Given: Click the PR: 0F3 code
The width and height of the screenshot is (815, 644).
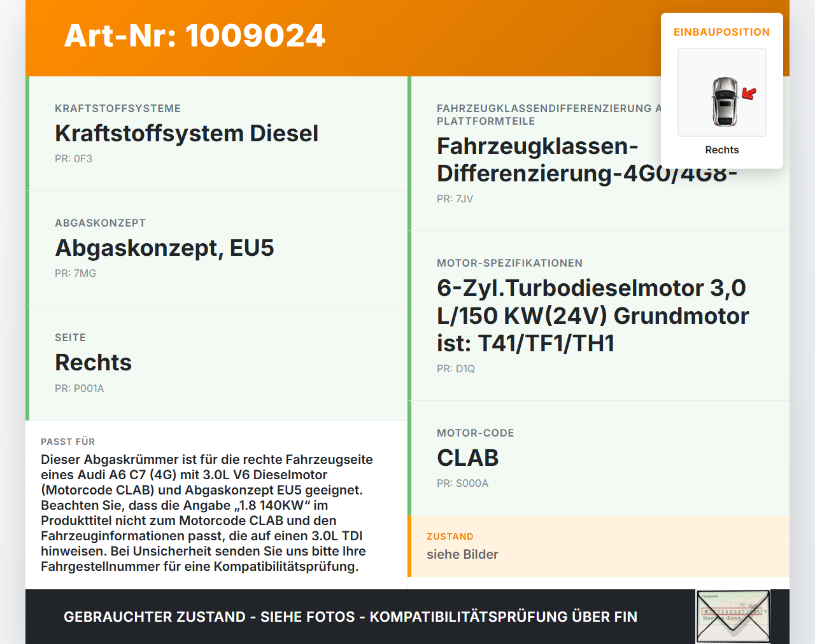Looking at the screenshot, I should coord(74,158).
